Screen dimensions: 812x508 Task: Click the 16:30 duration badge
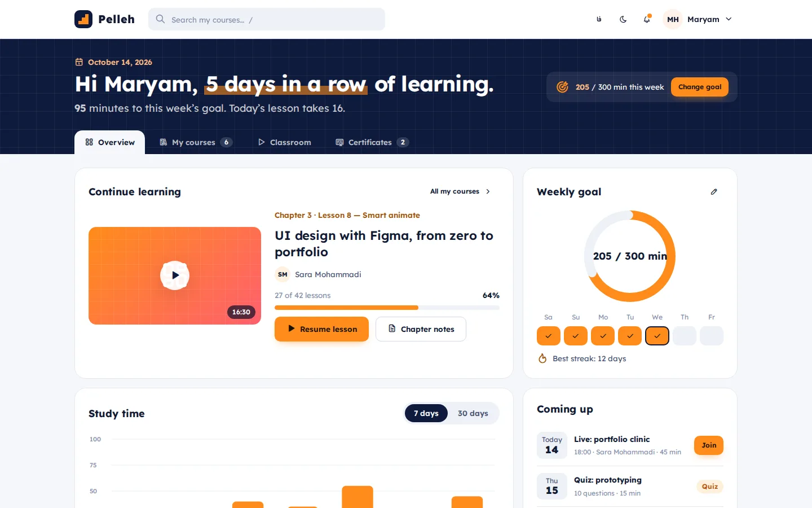pos(241,312)
